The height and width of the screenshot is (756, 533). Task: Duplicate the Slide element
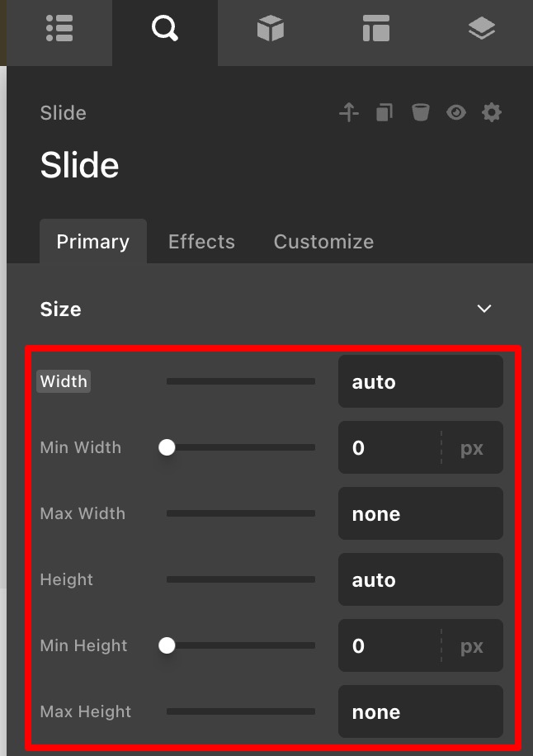[384, 112]
